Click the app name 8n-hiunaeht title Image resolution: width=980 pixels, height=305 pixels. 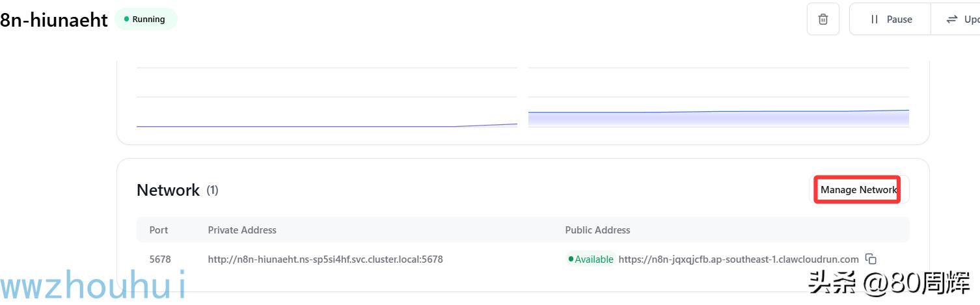tap(54, 20)
